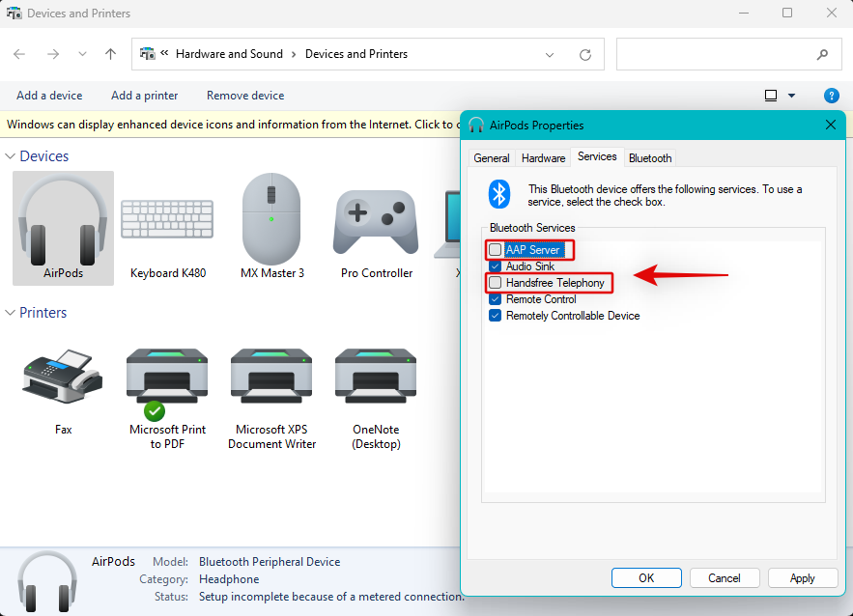Expand the hidden breadcrumb chevrons
Image resolution: width=853 pixels, height=616 pixels.
coord(164,53)
